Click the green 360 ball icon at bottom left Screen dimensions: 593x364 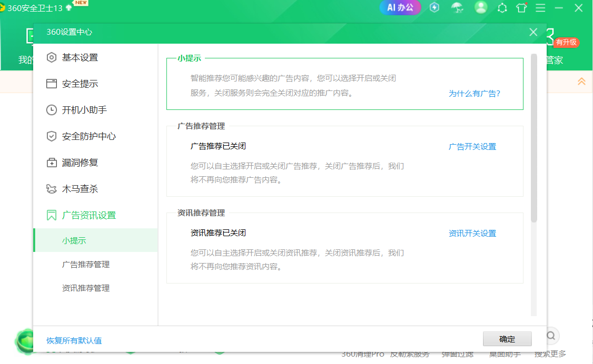point(26,341)
